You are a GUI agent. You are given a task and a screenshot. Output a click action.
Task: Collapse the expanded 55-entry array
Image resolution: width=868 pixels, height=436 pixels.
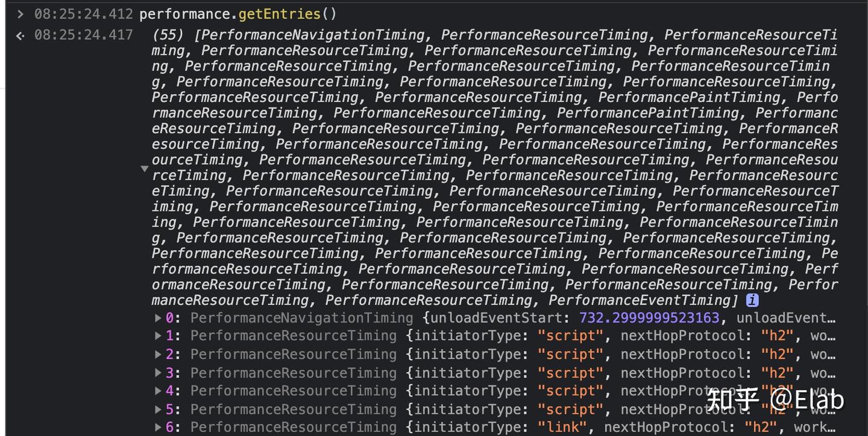(x=145, y=168)
